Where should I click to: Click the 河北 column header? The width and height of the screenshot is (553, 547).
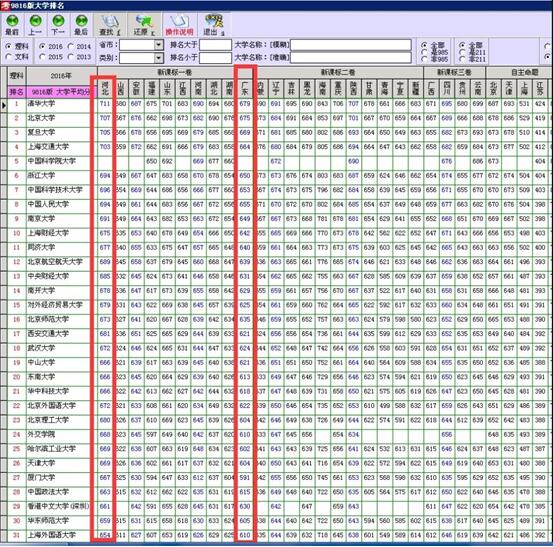(x=105, y=88)
